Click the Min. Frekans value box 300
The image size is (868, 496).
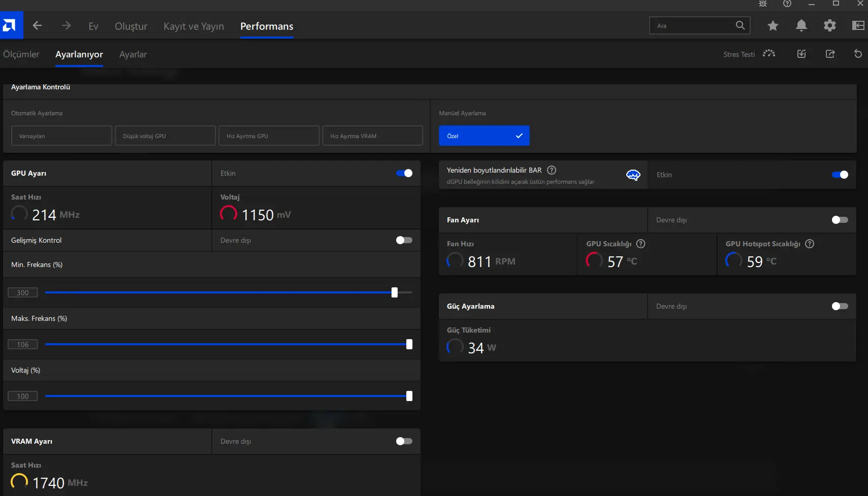23,292
